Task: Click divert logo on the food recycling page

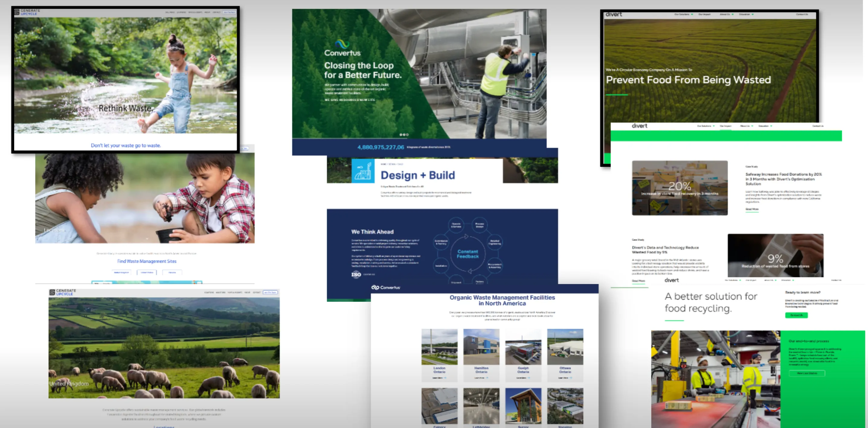Action: pos(672,280)
